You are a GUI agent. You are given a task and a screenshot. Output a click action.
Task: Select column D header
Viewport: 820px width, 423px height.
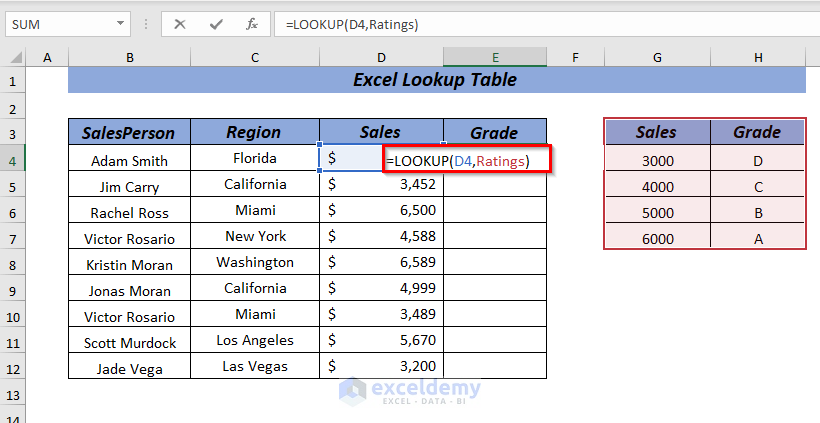click(382, 58)
